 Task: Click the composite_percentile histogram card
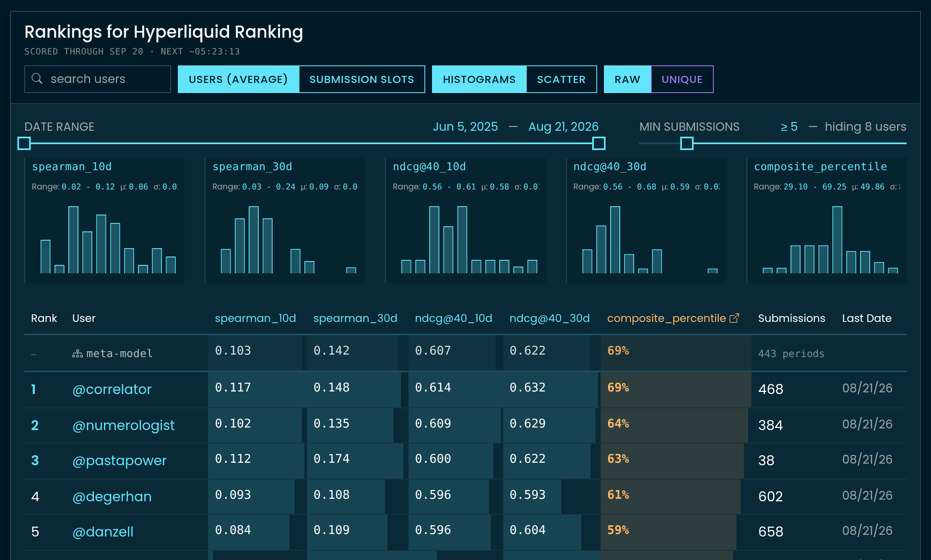click(x=827, y=220)
